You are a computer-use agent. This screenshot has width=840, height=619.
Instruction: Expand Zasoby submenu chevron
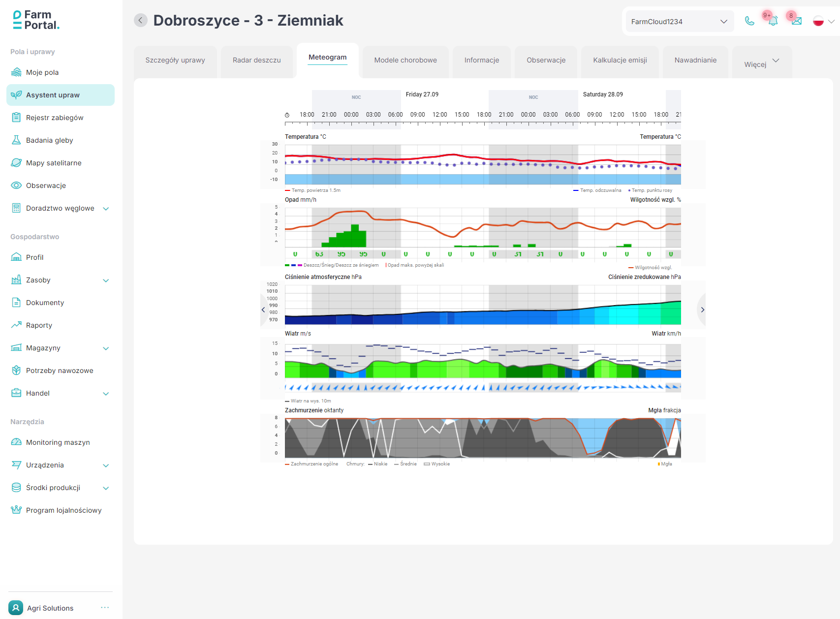[x=106, y=280]
